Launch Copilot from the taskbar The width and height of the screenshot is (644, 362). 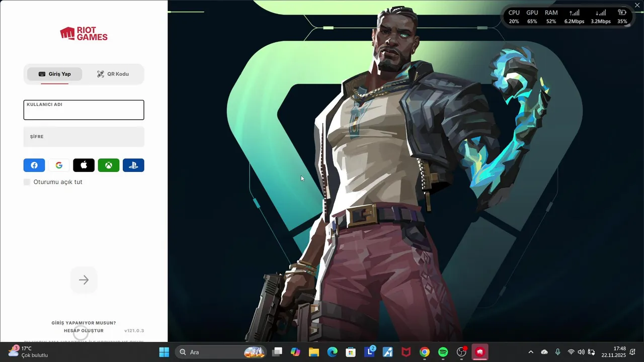(x=295, y=352)
